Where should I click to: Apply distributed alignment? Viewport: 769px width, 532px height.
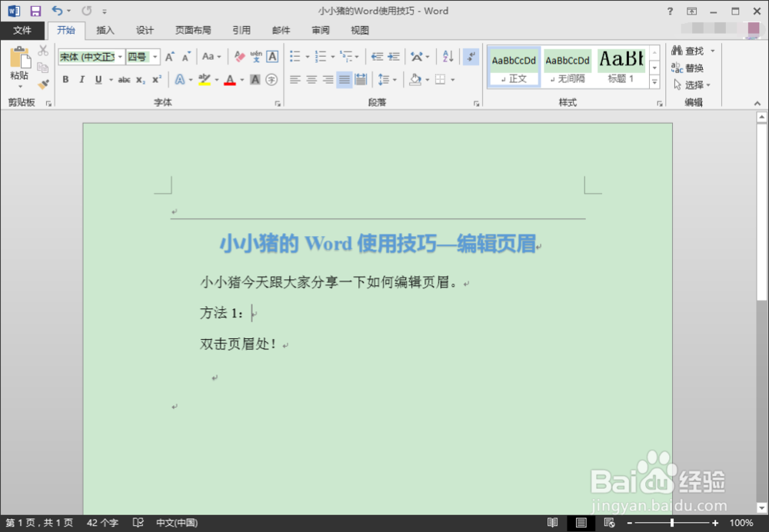point(361,79)
